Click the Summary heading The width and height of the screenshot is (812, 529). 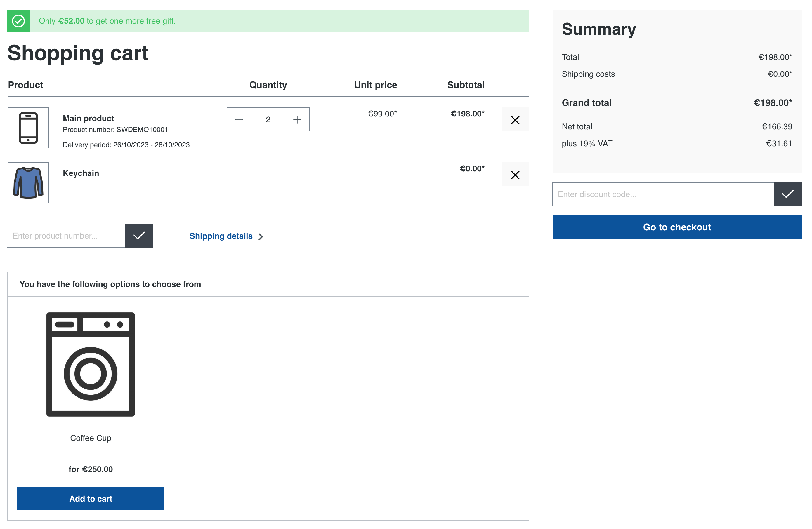(x=599, y=29)
